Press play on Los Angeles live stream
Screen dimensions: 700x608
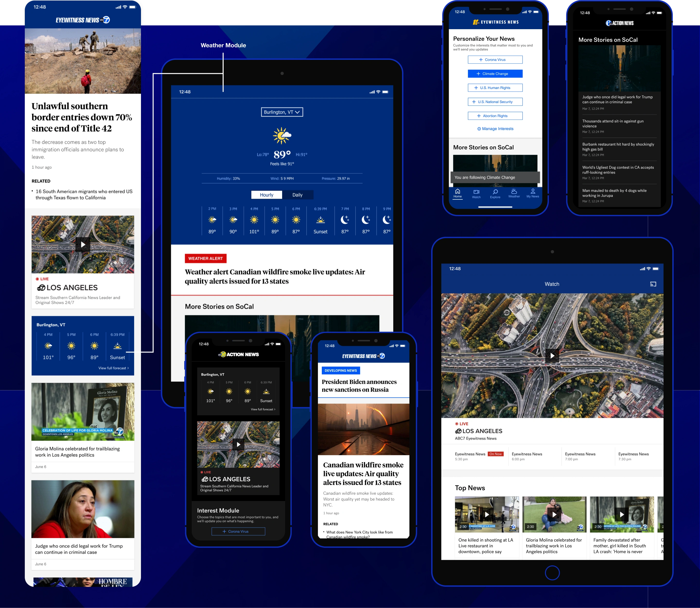pos(552,355)
